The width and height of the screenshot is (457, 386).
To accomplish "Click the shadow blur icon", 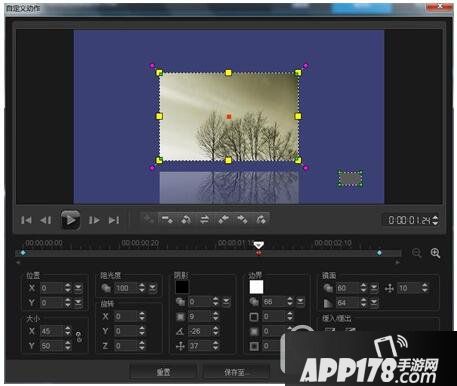I will click(x=180, y=317).
